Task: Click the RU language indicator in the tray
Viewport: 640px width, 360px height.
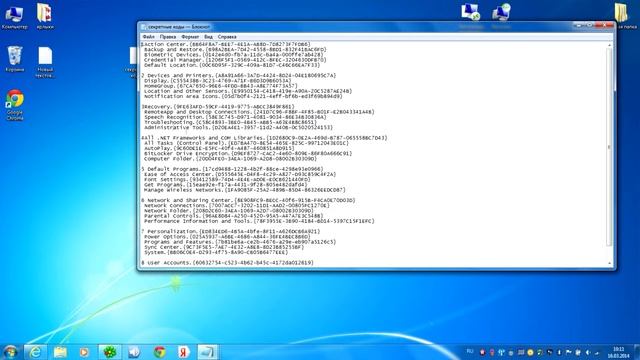Action: tap(470, 352)
